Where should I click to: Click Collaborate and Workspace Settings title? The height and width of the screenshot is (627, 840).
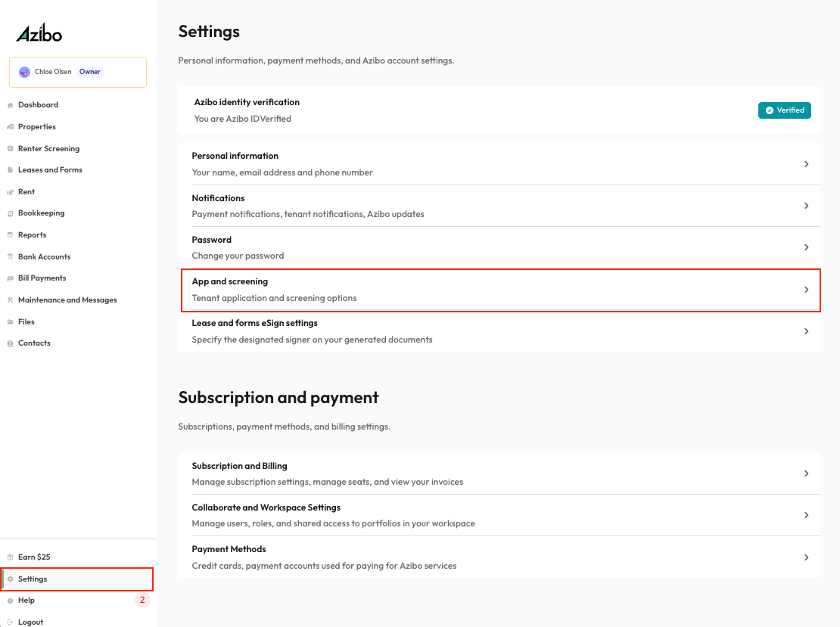click(266, 507)
